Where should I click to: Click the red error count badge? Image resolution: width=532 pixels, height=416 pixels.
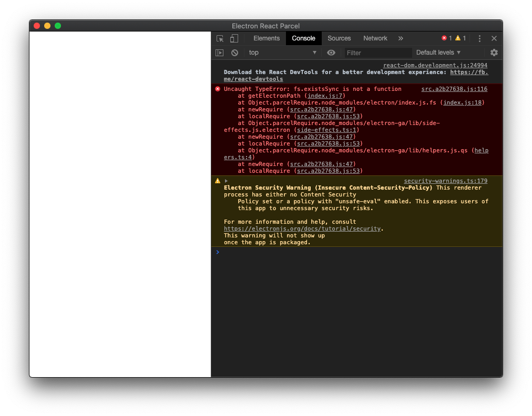(x=446, y=38)
